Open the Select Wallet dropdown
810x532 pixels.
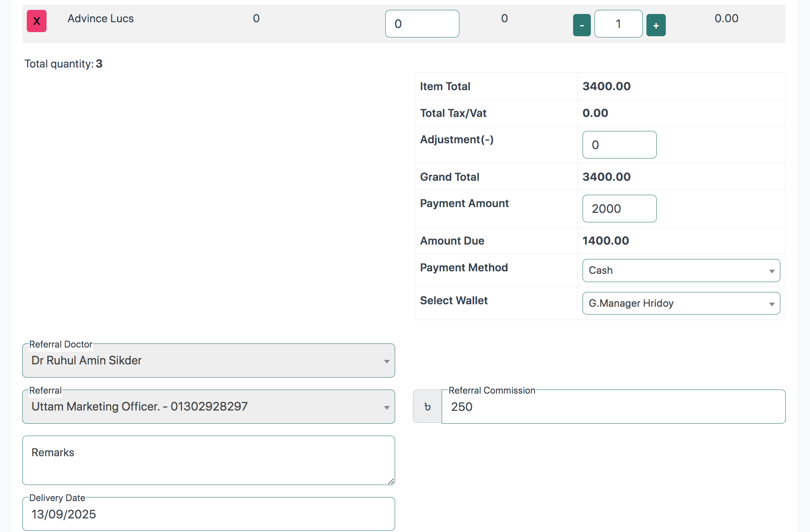pyautogui.click(x=676, y=303)
